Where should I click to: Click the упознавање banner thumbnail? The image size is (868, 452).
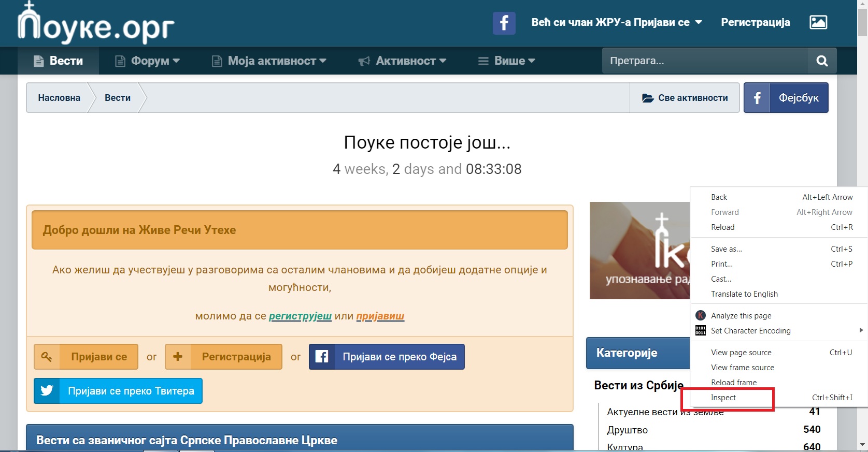tap(640, 251)
